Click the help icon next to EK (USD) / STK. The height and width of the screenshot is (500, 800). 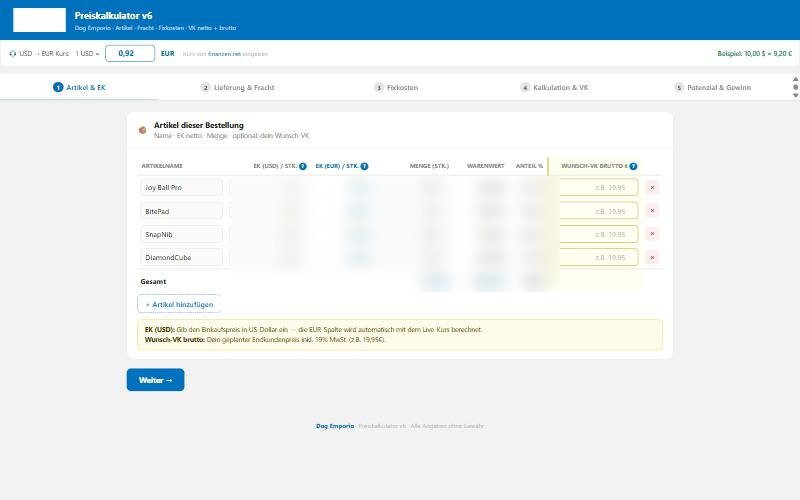[303, 166]
